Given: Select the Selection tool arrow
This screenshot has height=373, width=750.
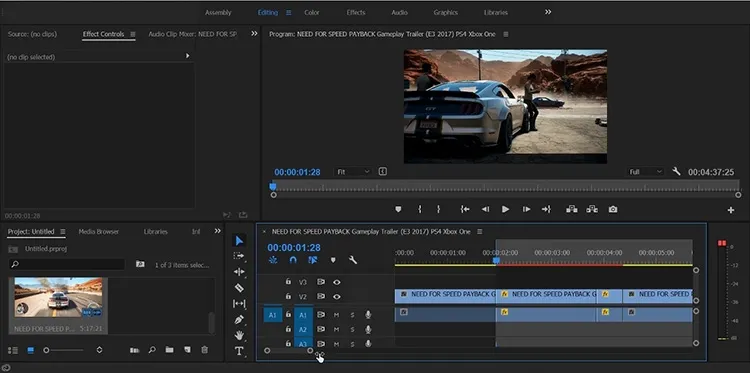Looking at the screenshot, I should (239, 241).
